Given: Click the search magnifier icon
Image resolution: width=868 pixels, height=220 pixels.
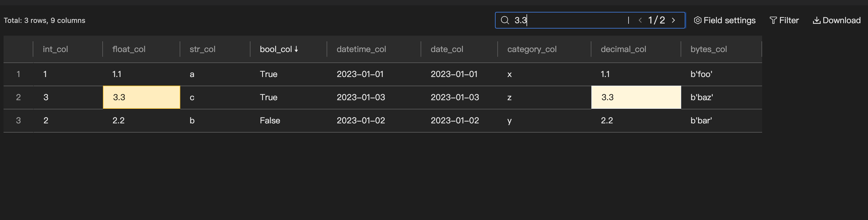Looking at the screenshot, I should point(504,20).
